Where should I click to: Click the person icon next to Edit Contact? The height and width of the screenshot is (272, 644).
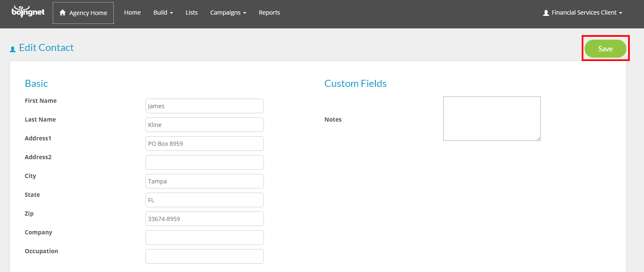[x=13, y=49]
